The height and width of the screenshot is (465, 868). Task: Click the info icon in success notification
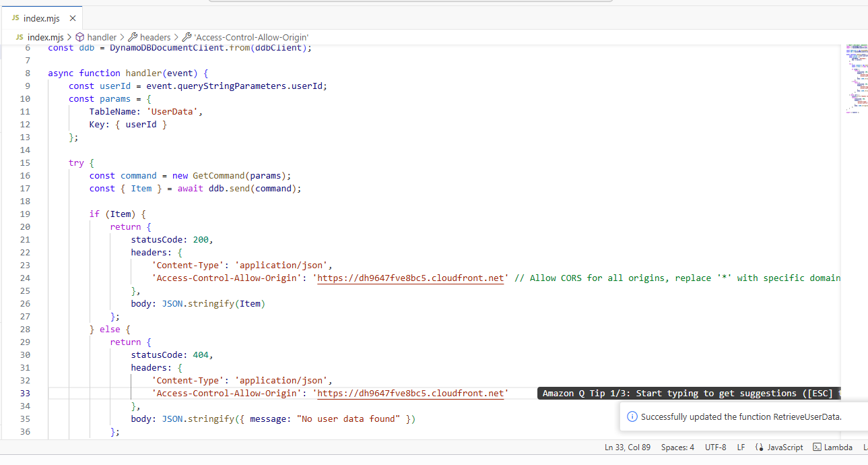pos(632,417)
